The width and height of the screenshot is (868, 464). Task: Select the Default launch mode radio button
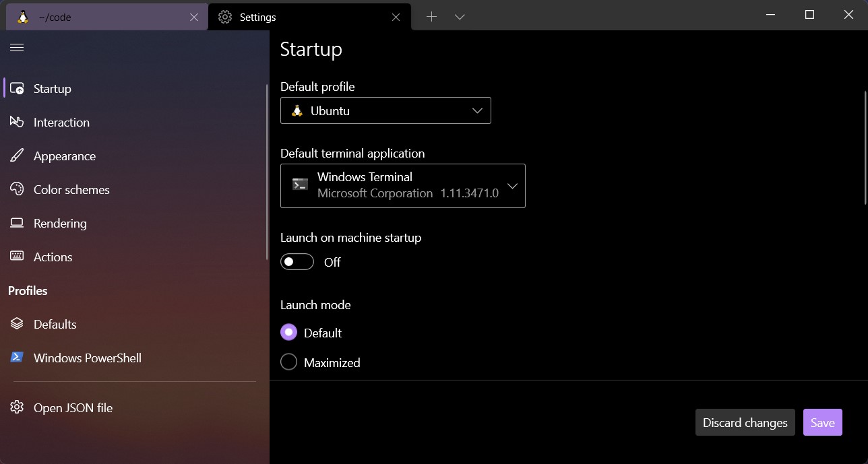[x=288, y=332]
